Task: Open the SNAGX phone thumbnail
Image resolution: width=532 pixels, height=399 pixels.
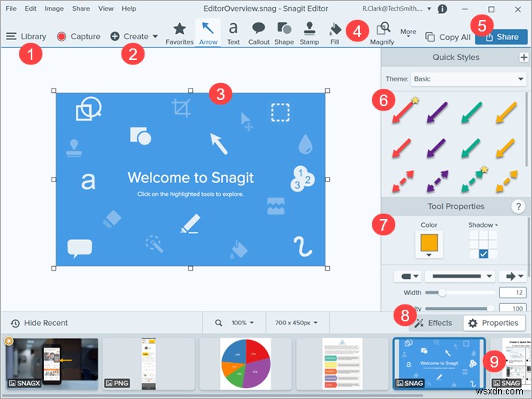Action: tap(52, 363)
